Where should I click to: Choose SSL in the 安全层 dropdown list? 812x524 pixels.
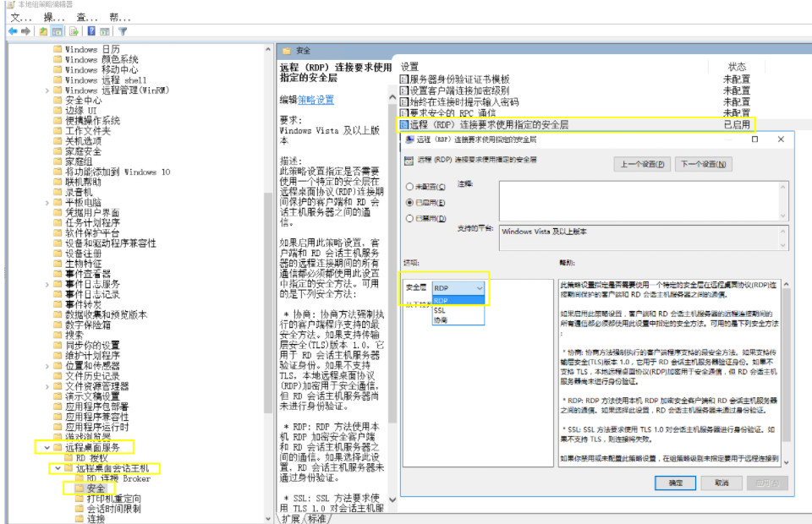(x=458, y=310)
